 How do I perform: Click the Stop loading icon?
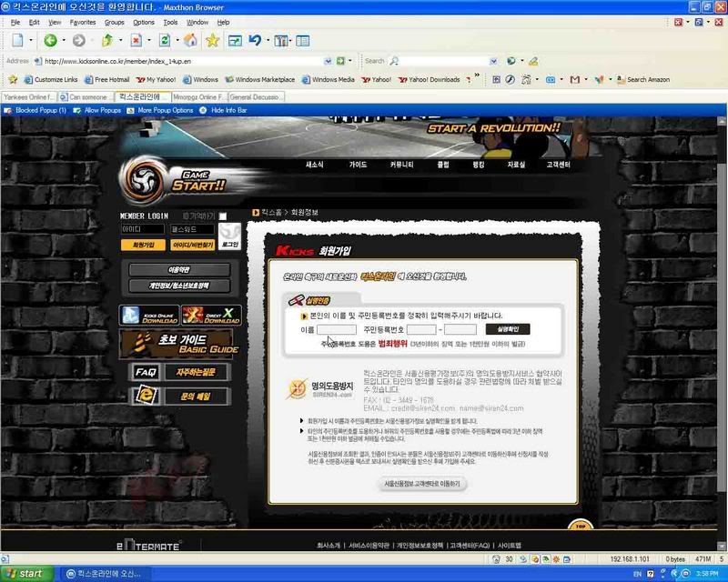click(x=135, y=41)
